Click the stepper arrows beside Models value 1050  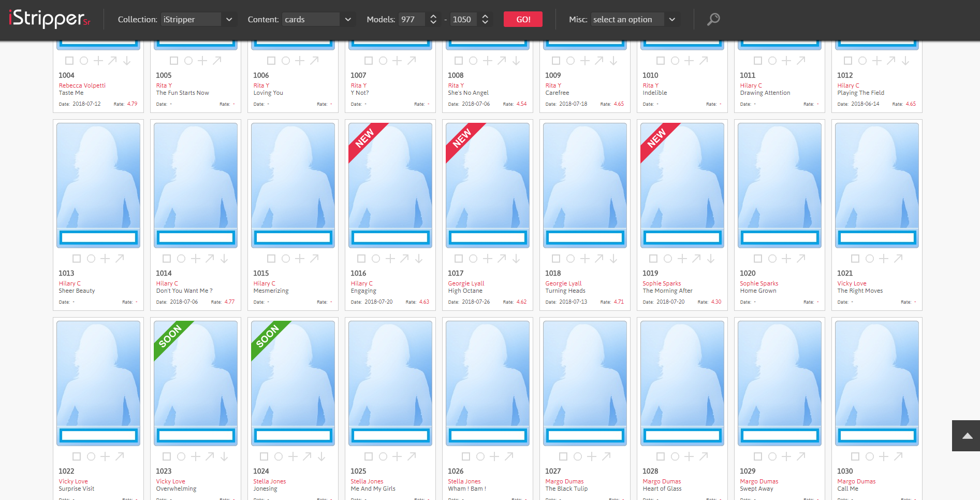pyautogui.click(x=485, y=20)
